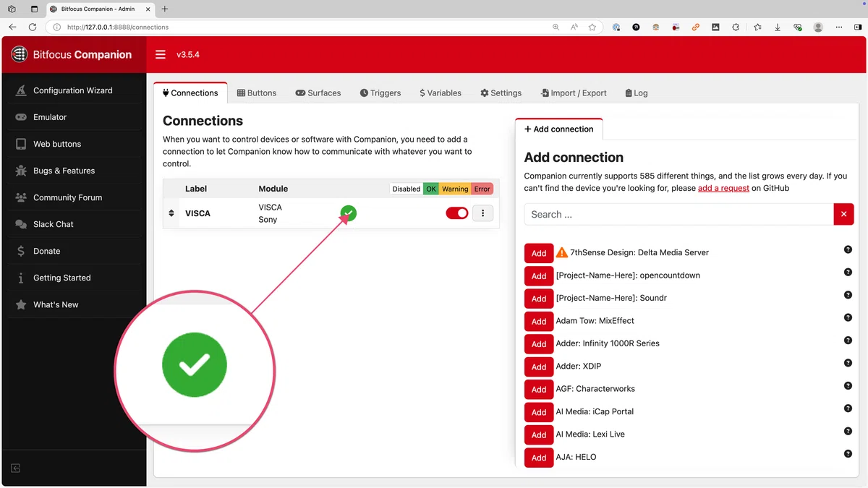Open help for AGF: Characterworks

(x=848, y=386)
